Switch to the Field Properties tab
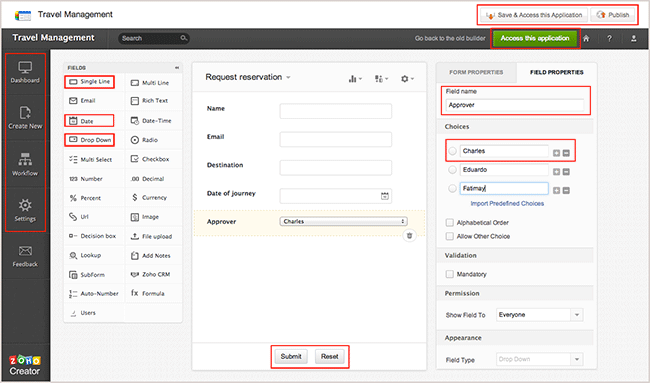This screenshot has width=650, height=383. click(x=557, y=72)
